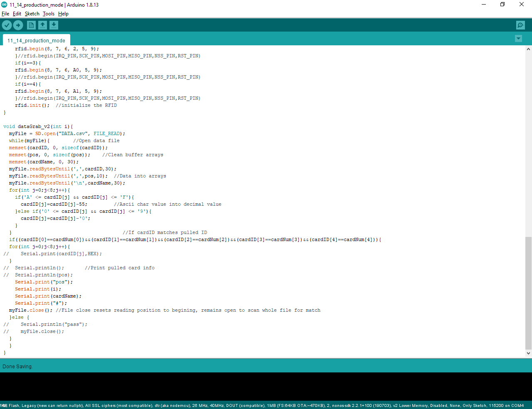Click 'memset(cardName, 0, 30);' line
The height and width of the screenshot is (409, 532).
point(44,162)
